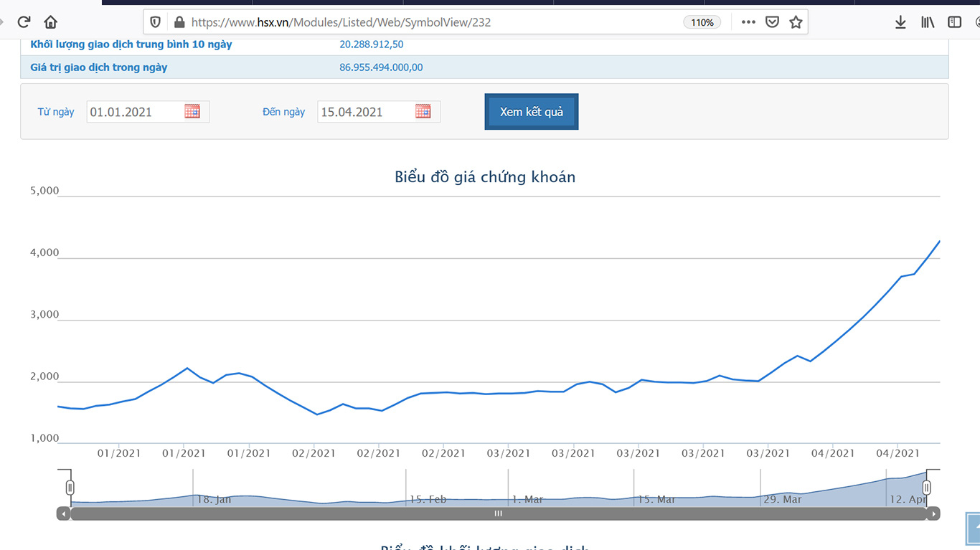The width and height of the screenshot is (980, 550).
Task: Open calendar picker for Từ ngày
Action: 192,111
